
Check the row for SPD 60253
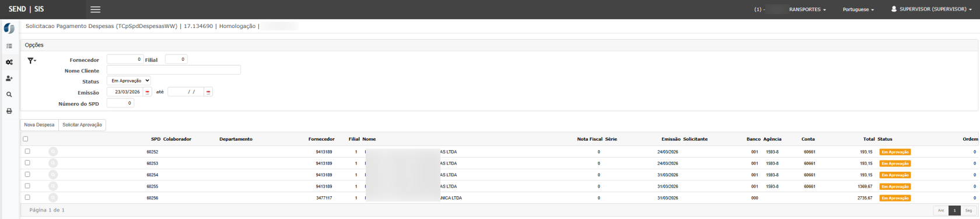27,163
